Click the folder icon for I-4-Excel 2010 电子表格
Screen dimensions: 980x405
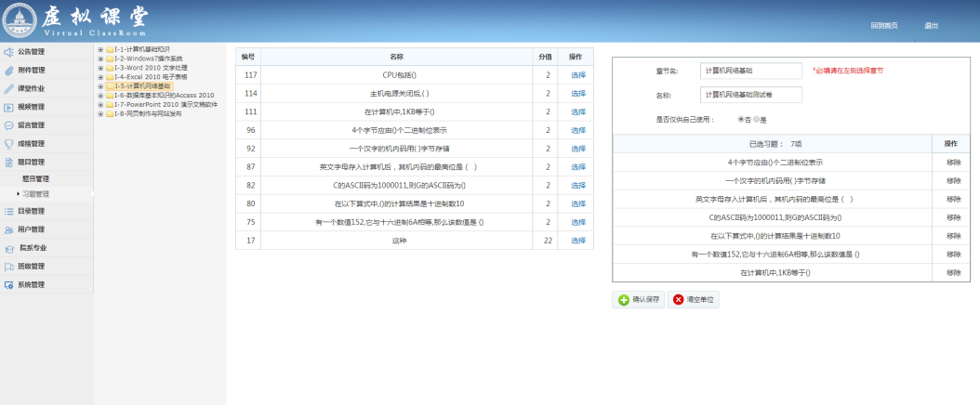point(110,77)
